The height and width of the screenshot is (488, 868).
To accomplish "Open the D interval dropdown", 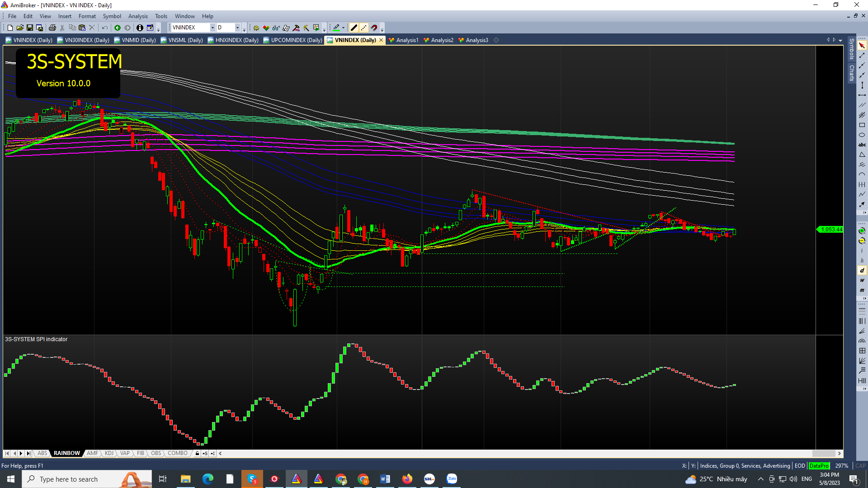I will click(237, 28).
